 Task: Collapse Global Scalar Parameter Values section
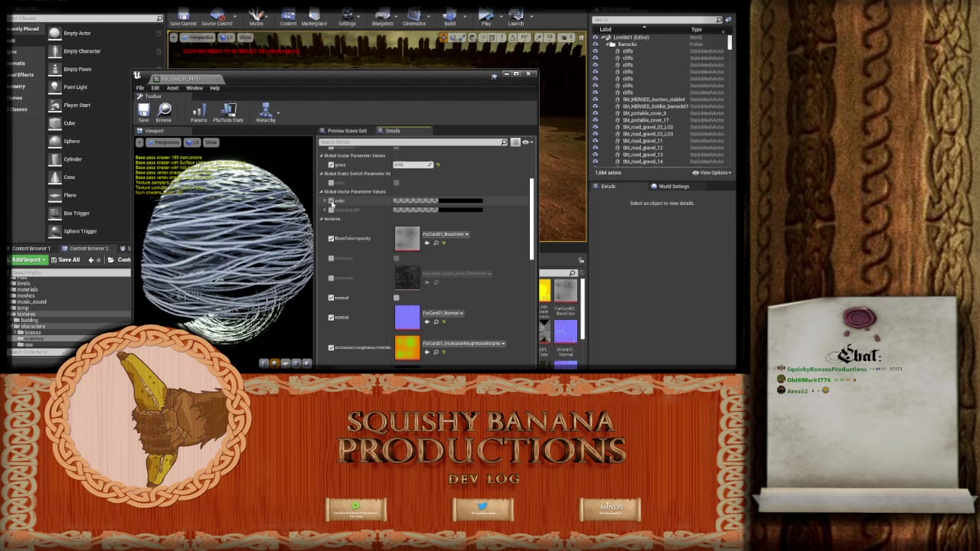[x=322, y=155]
